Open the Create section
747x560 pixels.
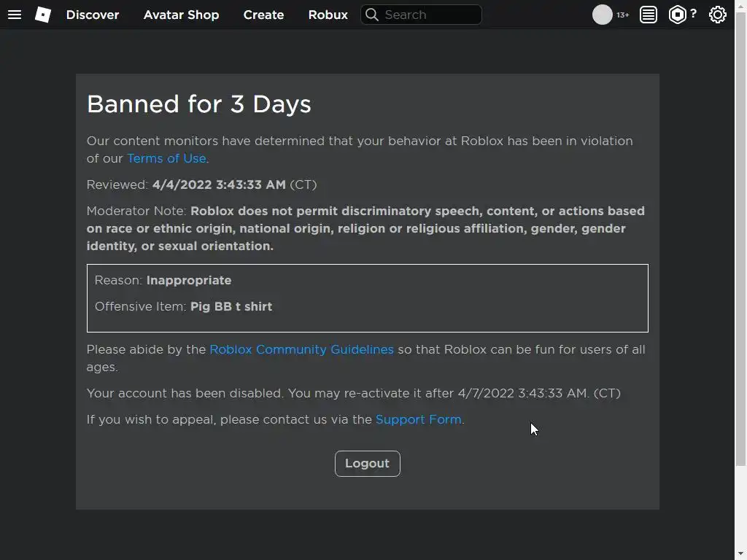tap(263, 15)
